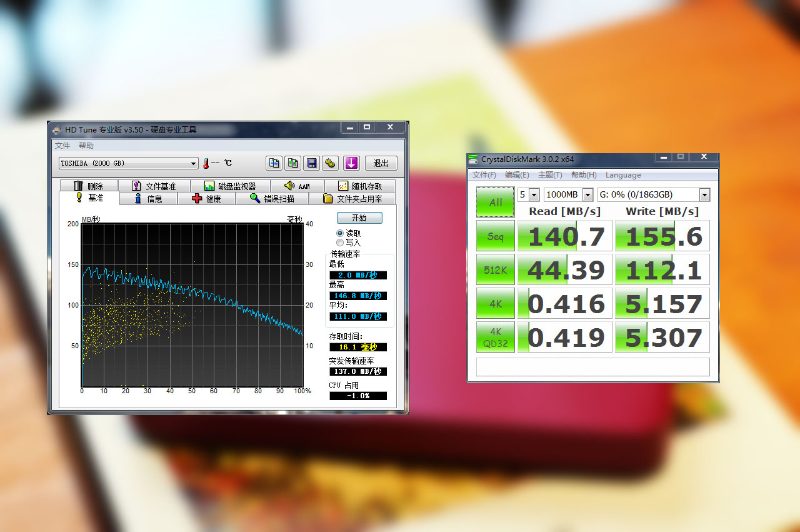
Task: Switch to the AAM tab
Action: (x=297, y=186)
